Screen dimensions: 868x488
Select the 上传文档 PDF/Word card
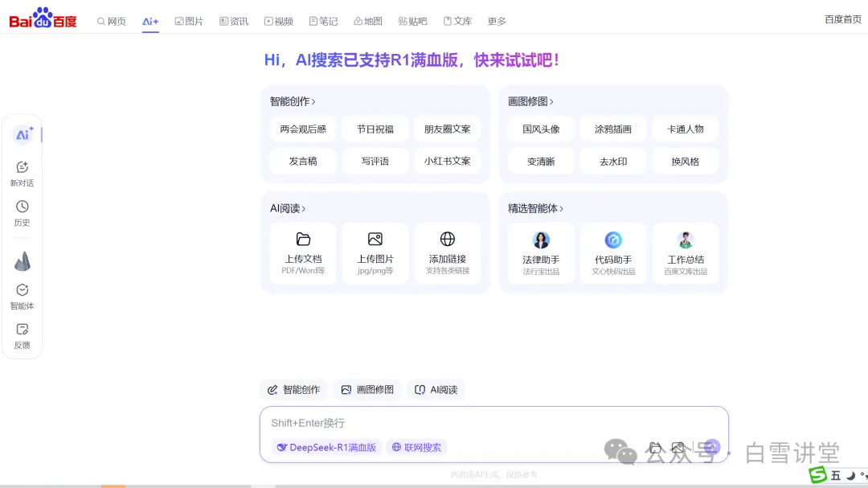pos(303,254)
